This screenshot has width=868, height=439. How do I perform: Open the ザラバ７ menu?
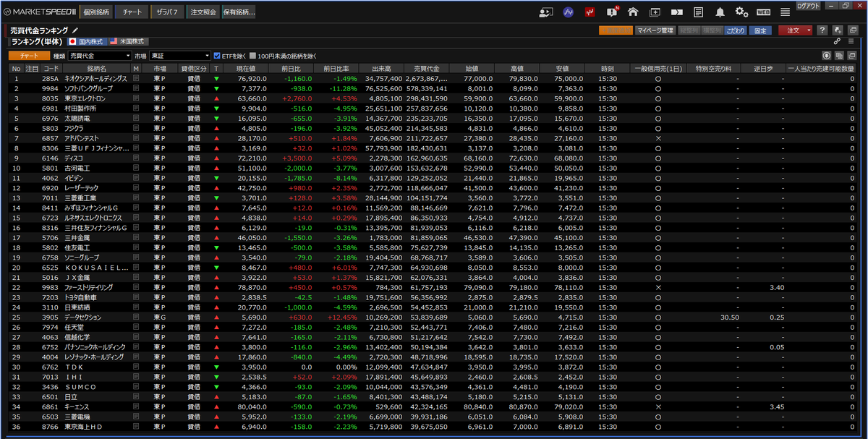167,12
